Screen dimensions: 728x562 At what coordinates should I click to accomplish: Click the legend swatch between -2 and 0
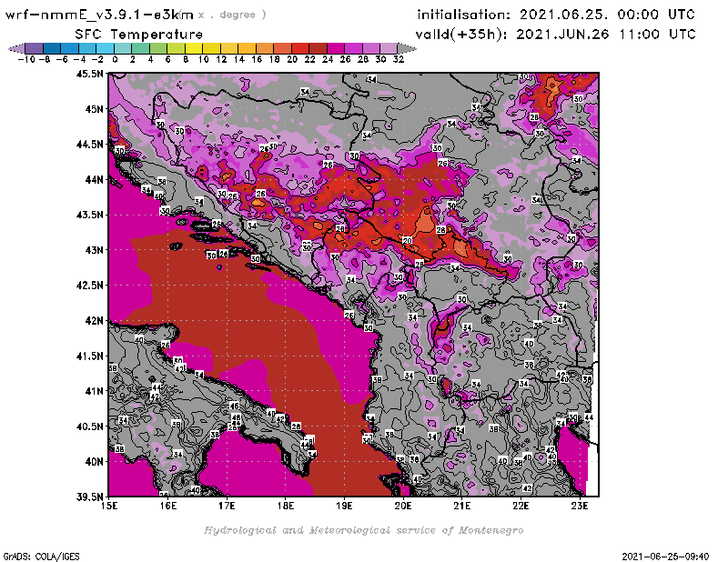(x=106, y=48)
